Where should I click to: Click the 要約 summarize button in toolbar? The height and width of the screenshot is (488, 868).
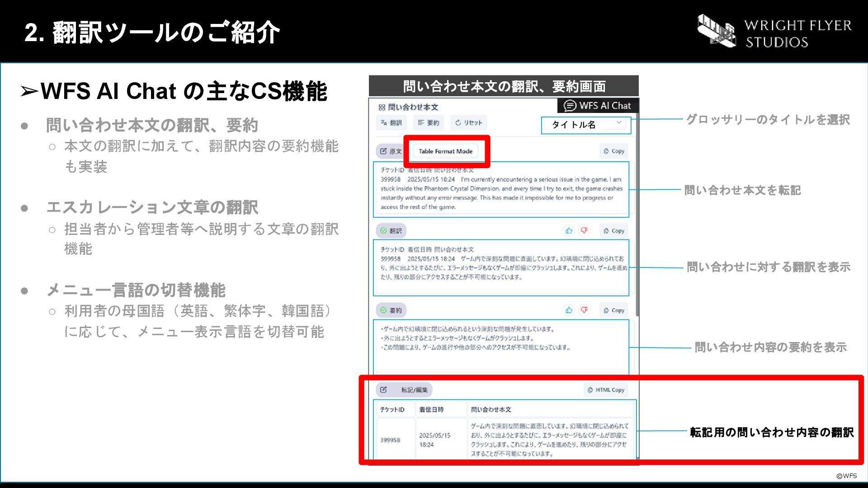[x=429, y=123]
